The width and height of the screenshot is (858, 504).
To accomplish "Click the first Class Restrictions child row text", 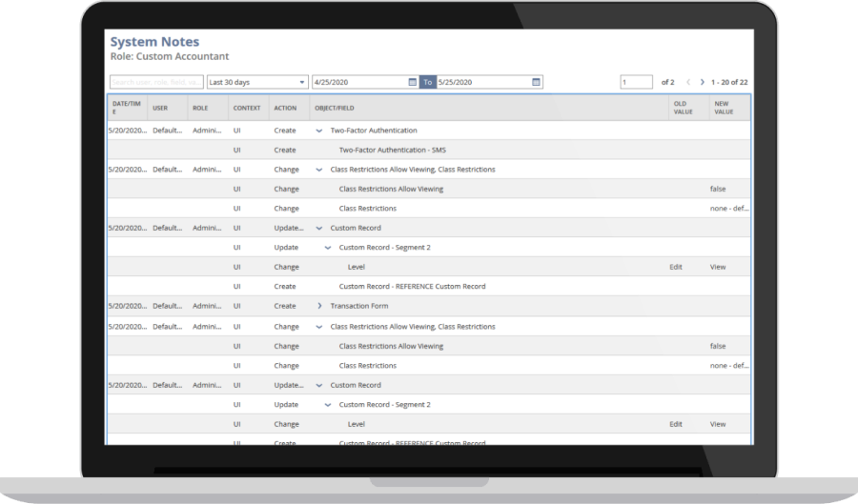I will coord(368,209).
